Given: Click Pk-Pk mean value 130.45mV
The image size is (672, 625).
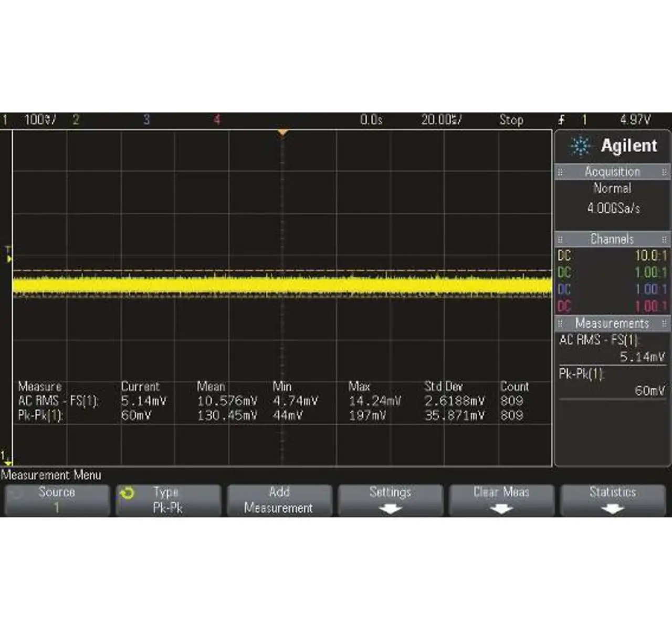Looking at the screenshot, I should click(227, 415).
